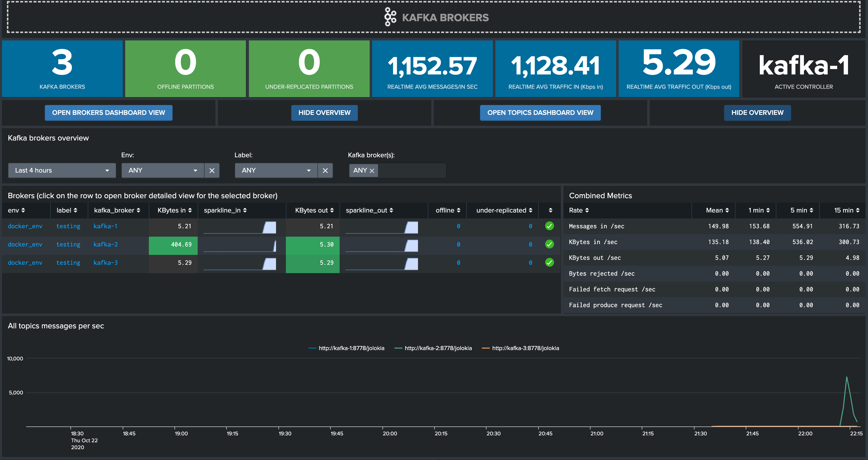Sort by offline column

[x=448, y=210]
